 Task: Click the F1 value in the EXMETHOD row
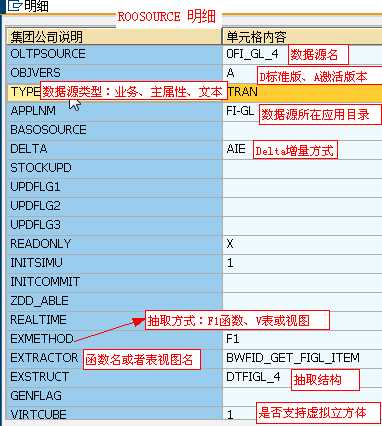click(233, 339)
